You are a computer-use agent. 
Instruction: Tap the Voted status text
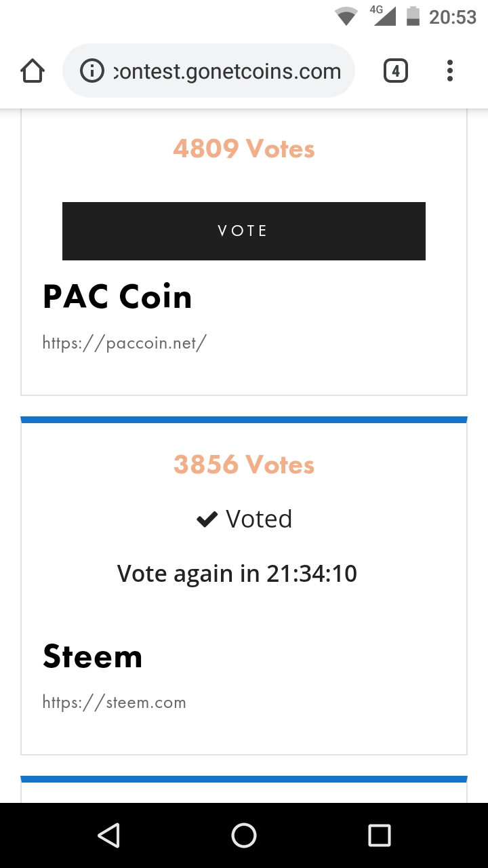point(259,519)
